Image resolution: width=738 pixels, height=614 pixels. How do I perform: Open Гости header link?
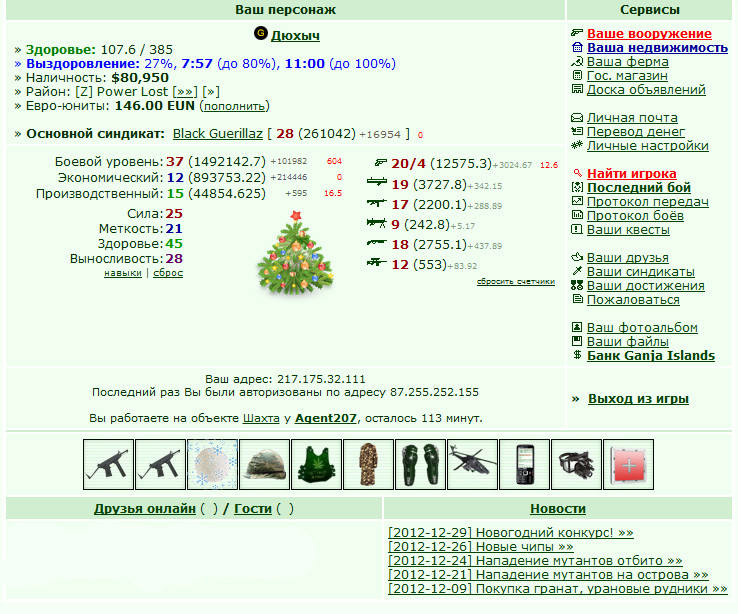[253, 509]
